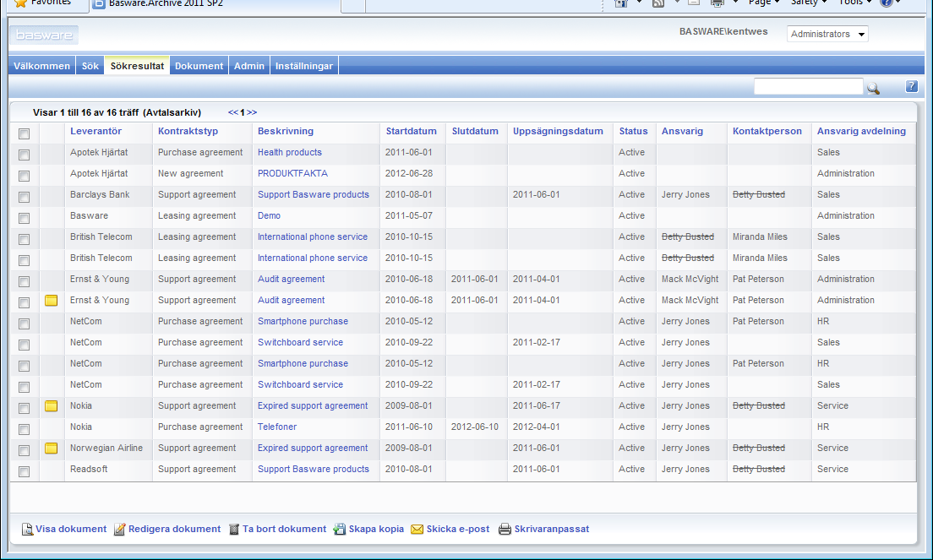Open the Demo description link
933x560 pixels.
269,215
